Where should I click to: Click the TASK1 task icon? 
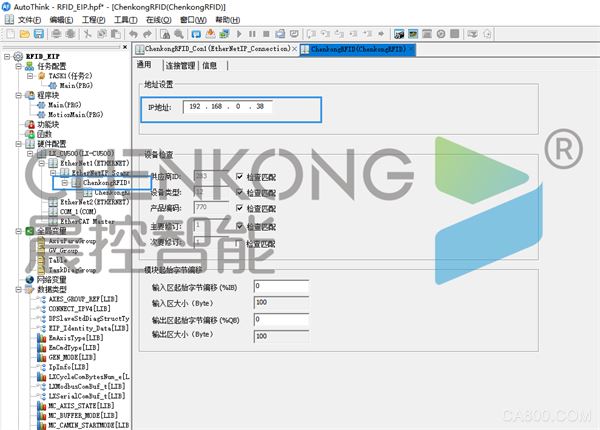point(42,76)
